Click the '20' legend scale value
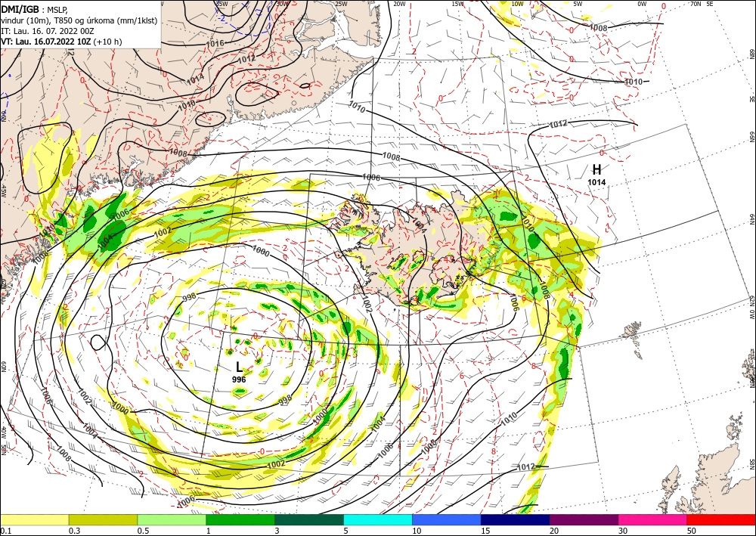This screenshot has height=536, width=756. pyautogui.click(x=554, y=531)
